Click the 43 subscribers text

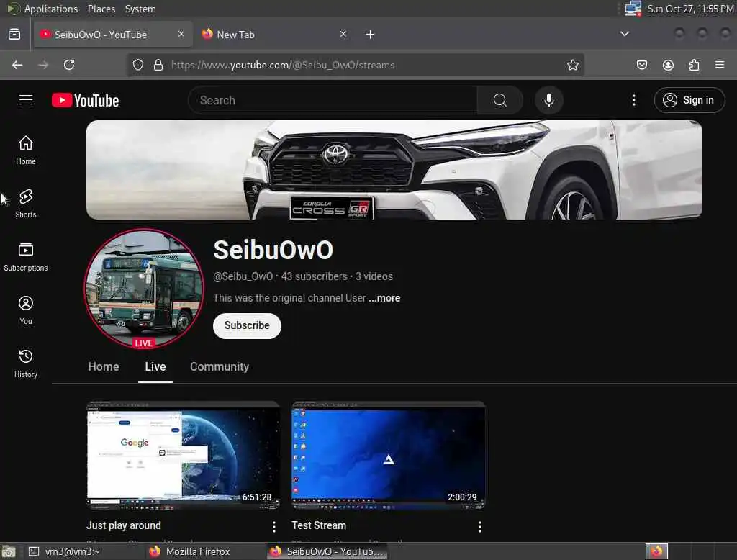[x=314, y=276]
